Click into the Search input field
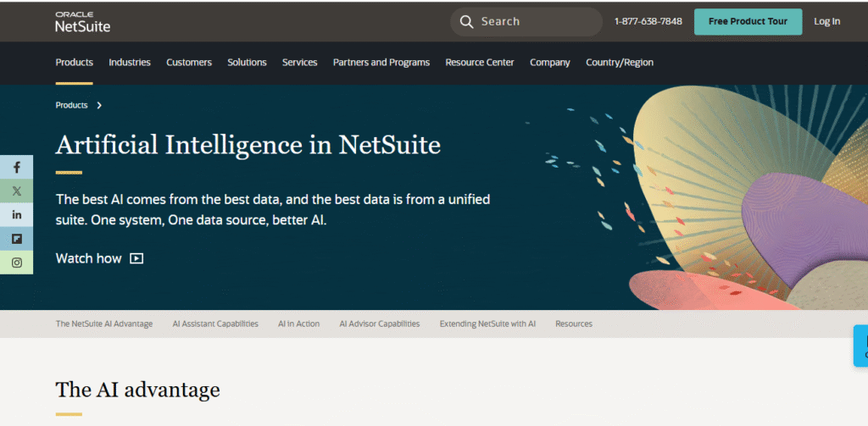Viewport: 868px width, 426px height. [x=534, y=21]
